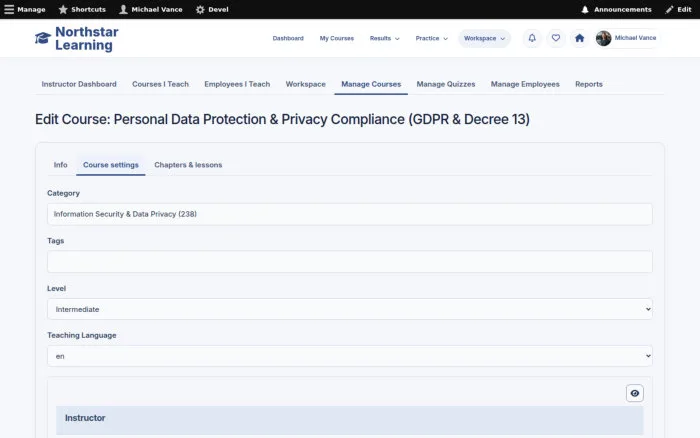Open the Instructor Dashboard tab
Image resolution: width=700 pixels, height=438 pixels.
pyautogui.click(x=79, y=84)
